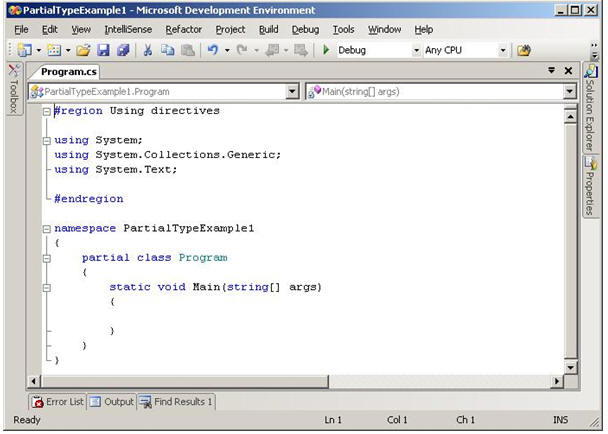Open the Debug menu
Image resolution: width=608 pixels, height=434 pixels.
[306, 30]
